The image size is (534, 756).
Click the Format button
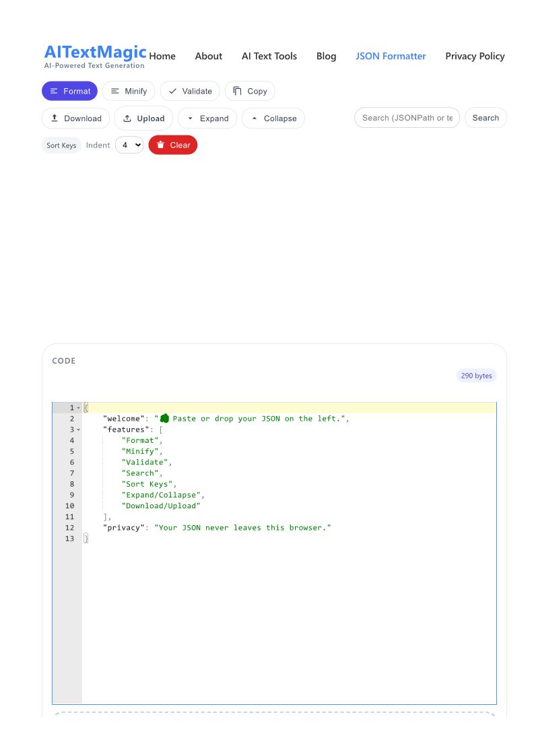[x=69, y=92]
